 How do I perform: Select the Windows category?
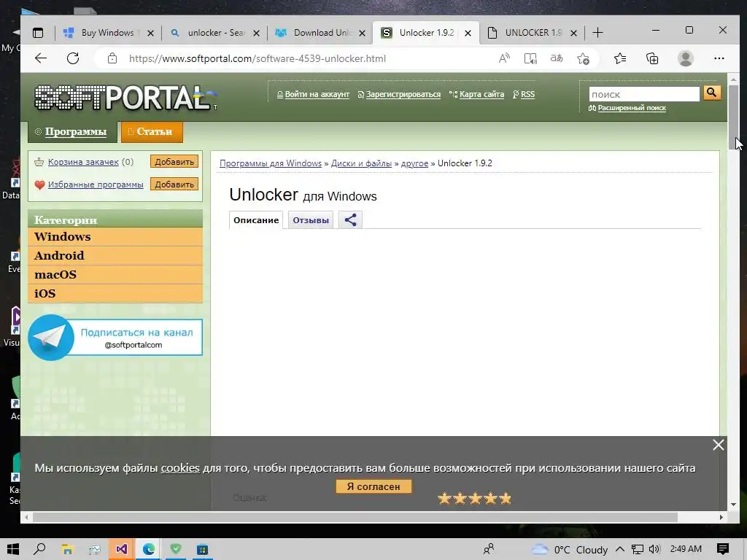pyautogui.click(x=115, y=237)
